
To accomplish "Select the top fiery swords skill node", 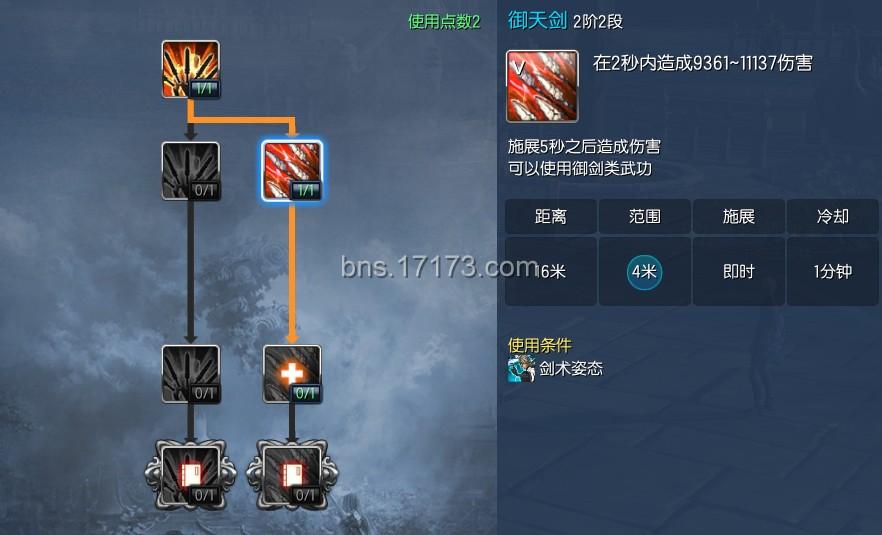I will pos(191,69).
